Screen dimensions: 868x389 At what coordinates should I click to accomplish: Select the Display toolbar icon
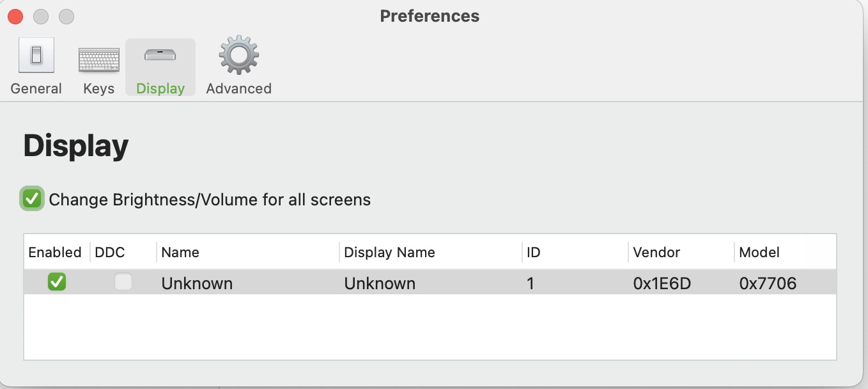click(x=160, y=64)
